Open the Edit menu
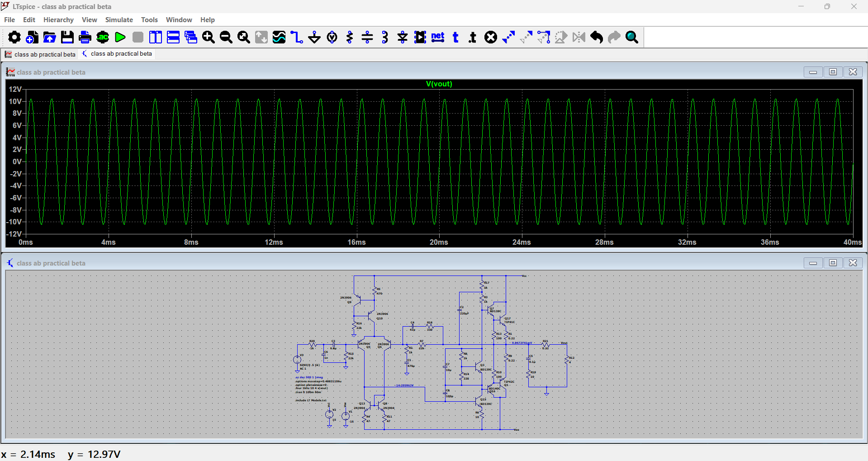The width and height of the screenshot is (868, 461). point(29,20)
